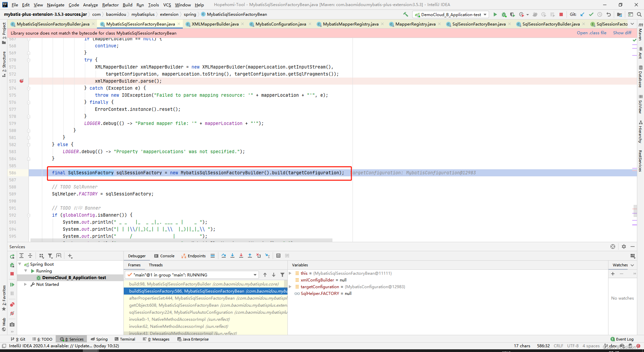This screenshot has height=352, width=644.
Task: Open Evaluate Expression calculator icon
Action: click(278, 256)
